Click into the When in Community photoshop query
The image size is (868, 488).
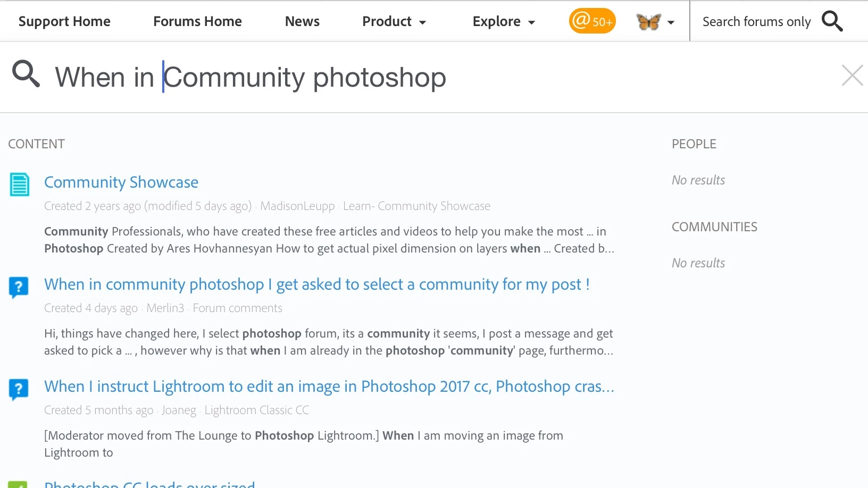251,77
